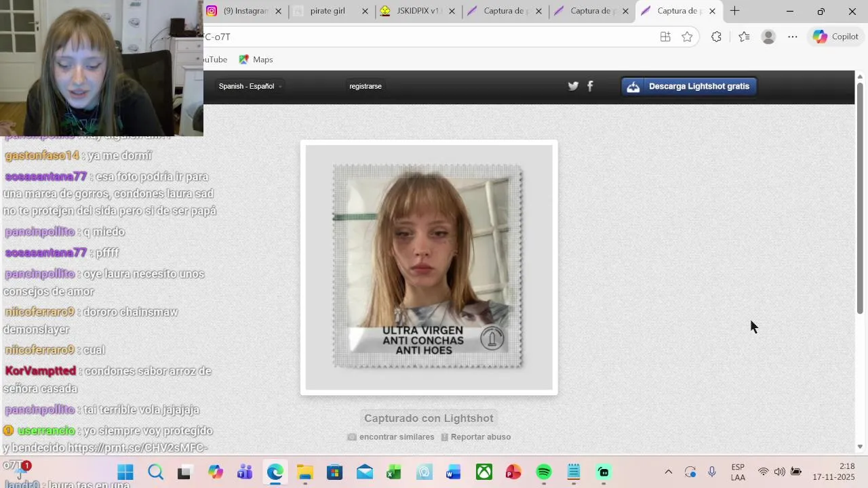
Task: Click the Microsoft Edge taskbar icon
Action: pos(275,472)
